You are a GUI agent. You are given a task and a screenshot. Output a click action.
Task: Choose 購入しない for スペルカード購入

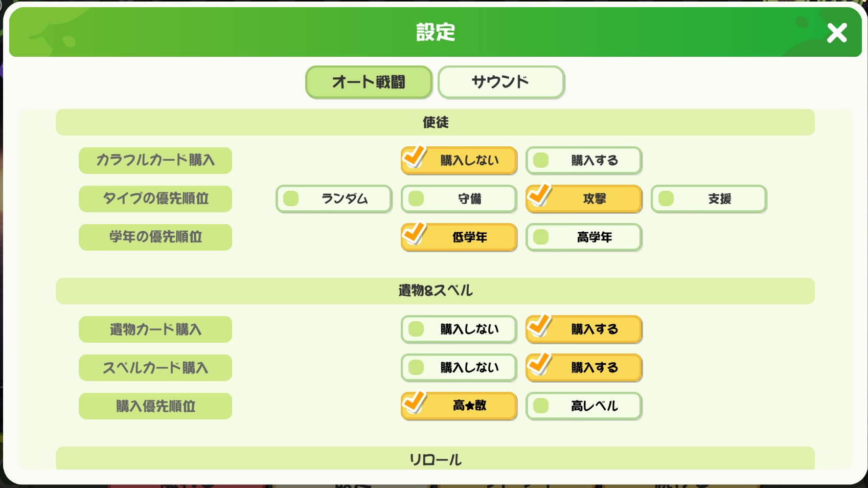coord(459,368)
